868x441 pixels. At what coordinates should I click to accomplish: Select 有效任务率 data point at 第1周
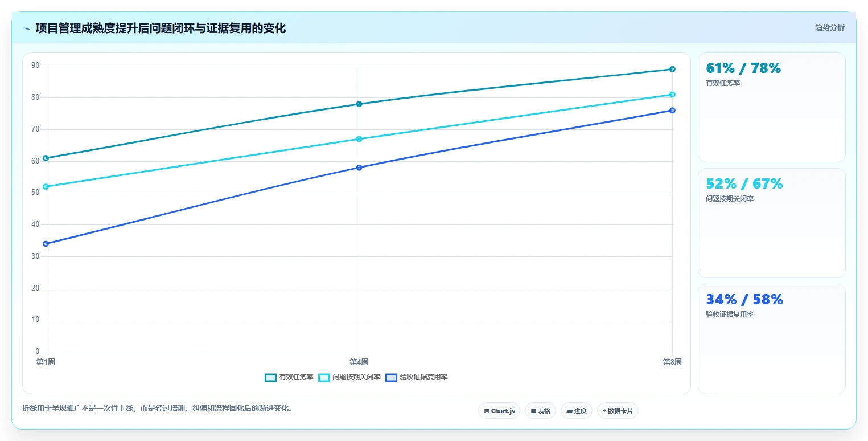[46, 158]
